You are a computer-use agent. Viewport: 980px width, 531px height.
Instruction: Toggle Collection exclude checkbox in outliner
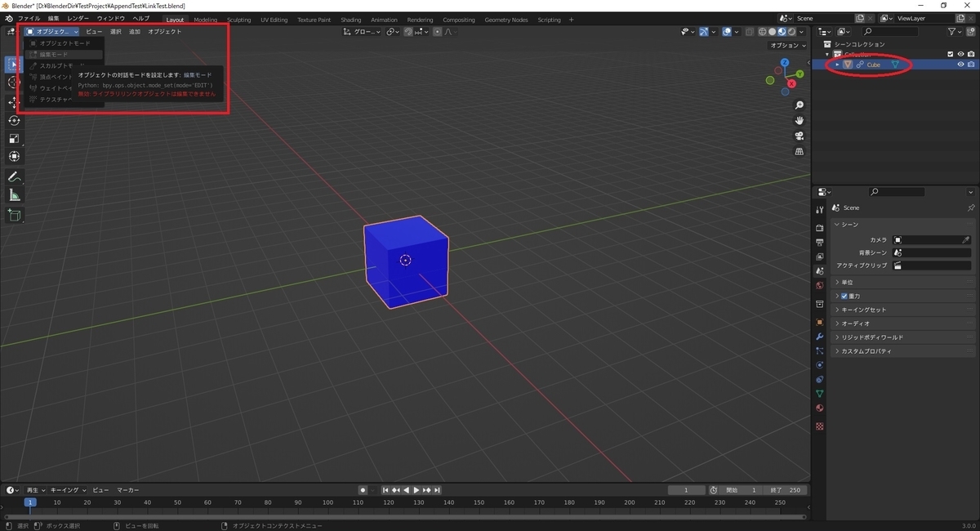(950, 54)
